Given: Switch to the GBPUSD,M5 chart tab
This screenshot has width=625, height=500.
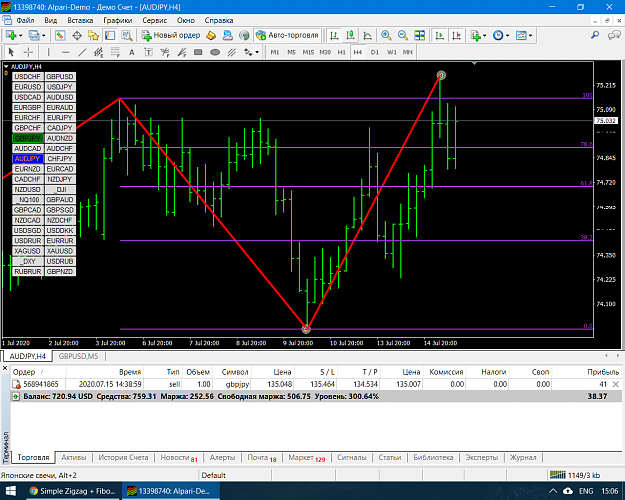Looking at the screenshot, I should click(78, 356).
